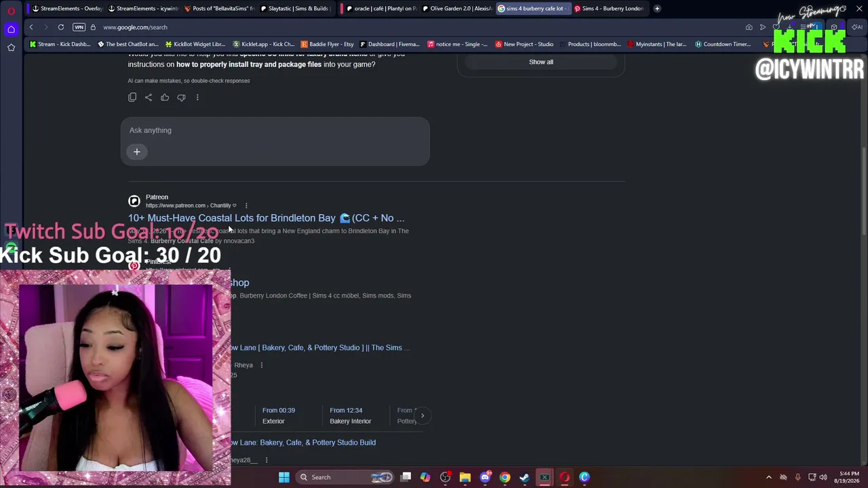Viewport: 868px width, 488px height.
Task: Open the Opera home sidebar icon
Action: [x=11, y=29]
